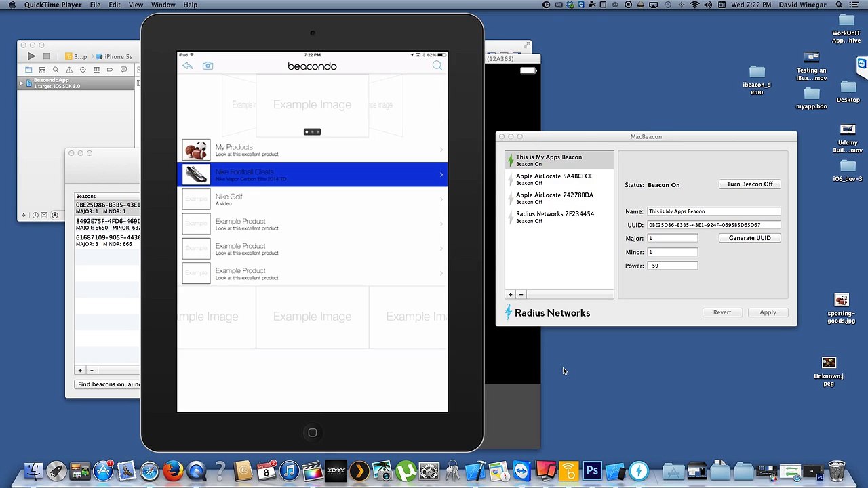Click the Revert button in MacBeacon
The height and width of the screenshot is (488, 868).
click(722, 312)
